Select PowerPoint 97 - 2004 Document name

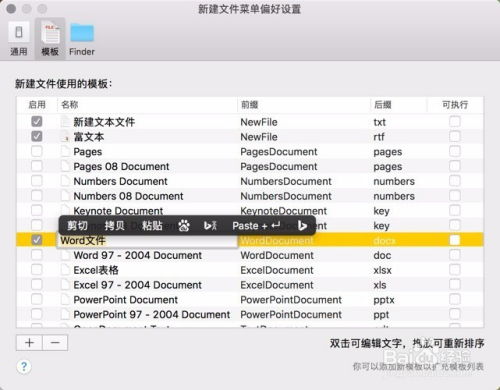coord(152,314)
